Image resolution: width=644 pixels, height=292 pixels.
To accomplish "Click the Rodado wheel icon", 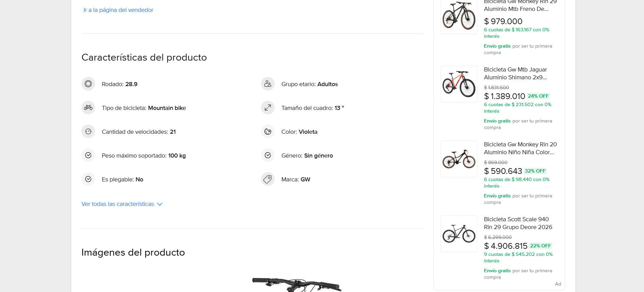I will [x=88, y=84].
